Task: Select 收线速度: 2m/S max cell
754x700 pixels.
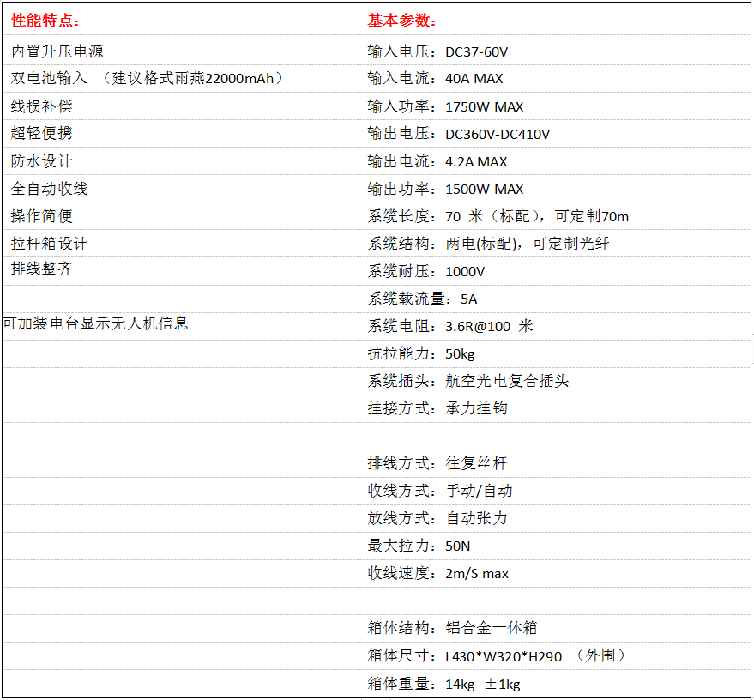Action: [554, 573]
